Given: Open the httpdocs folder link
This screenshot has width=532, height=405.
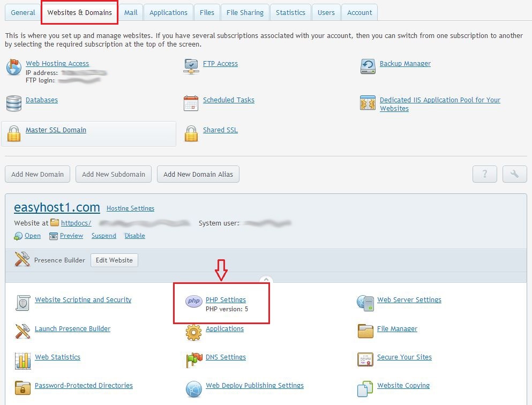Looking at the screenshot, I should [x=76, y=223].
